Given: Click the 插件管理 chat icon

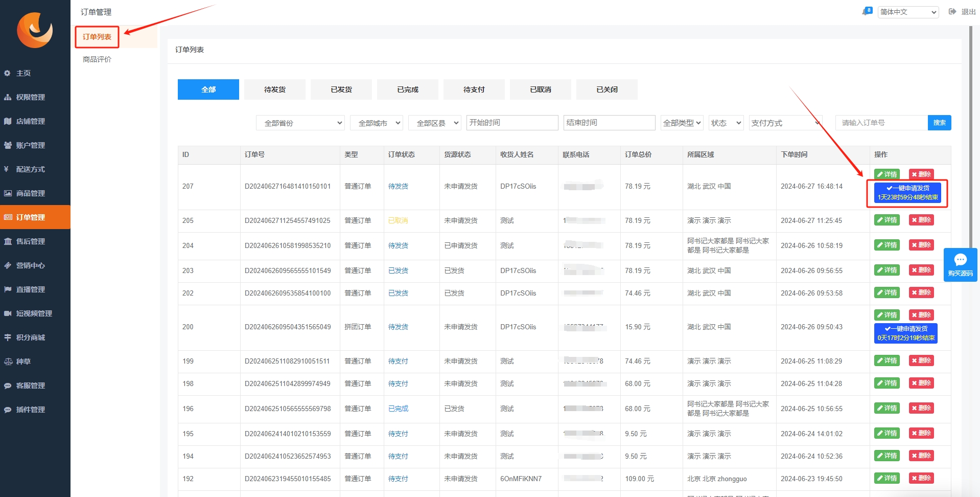Looking at the screenshot, I should (x=8, y=410).
